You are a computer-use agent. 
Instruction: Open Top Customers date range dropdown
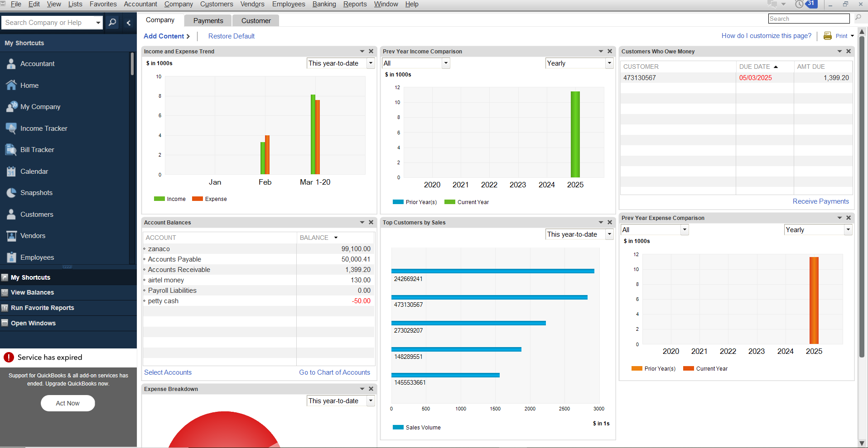pyautogui.click(x=609, y=234)
